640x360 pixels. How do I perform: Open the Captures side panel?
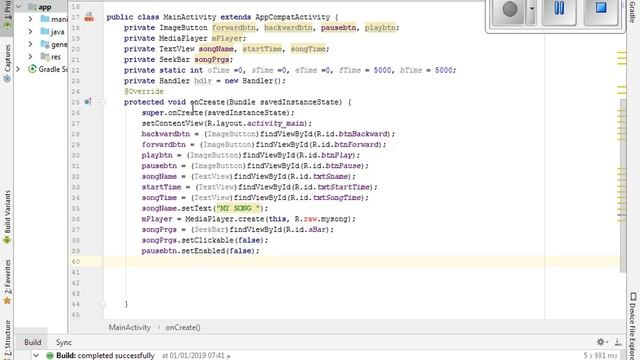point(7,63)
